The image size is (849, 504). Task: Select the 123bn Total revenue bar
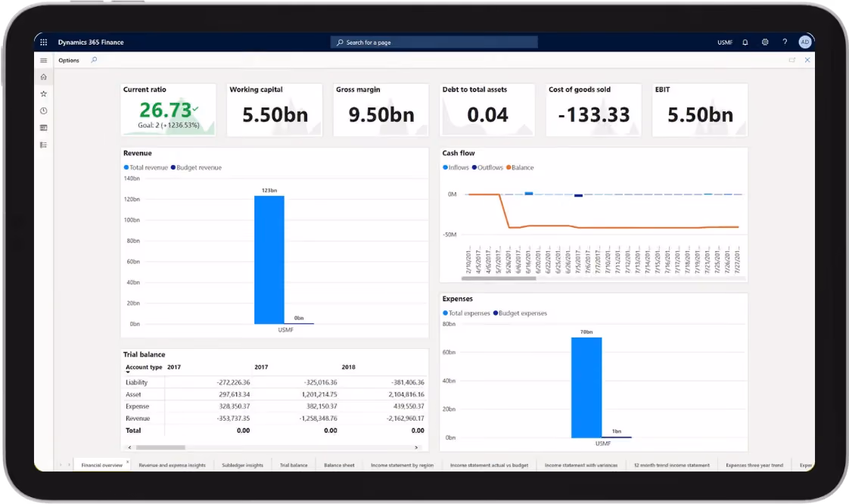click(269, 260)
